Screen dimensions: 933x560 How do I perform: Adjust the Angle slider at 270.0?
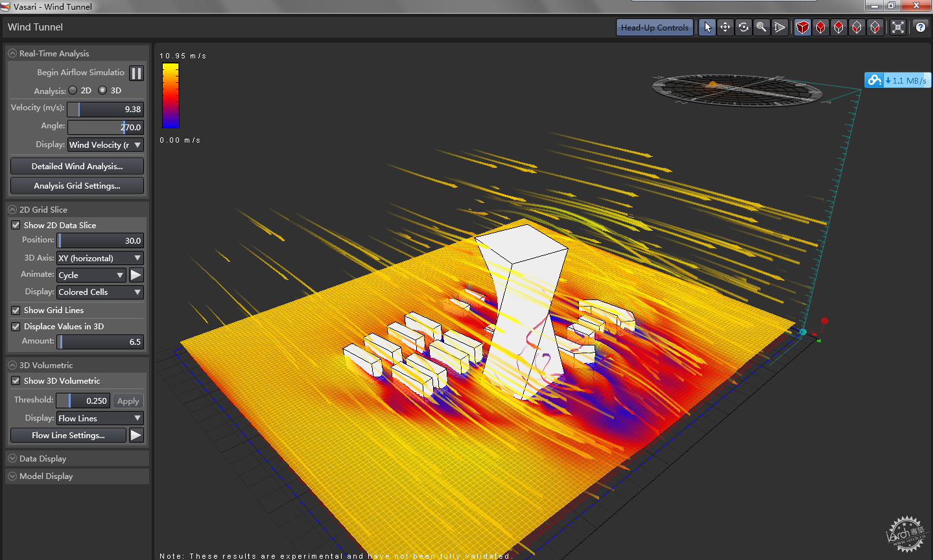coord(106,127)
